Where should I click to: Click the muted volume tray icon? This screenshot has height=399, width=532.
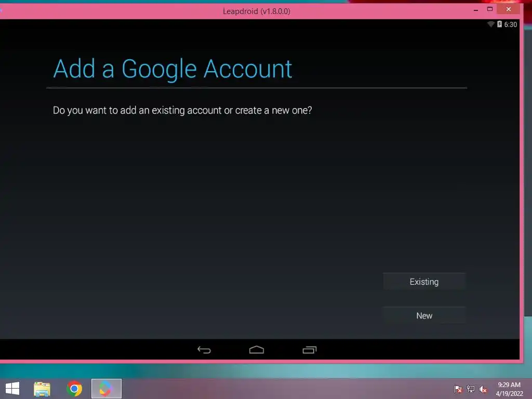[483, 389]
